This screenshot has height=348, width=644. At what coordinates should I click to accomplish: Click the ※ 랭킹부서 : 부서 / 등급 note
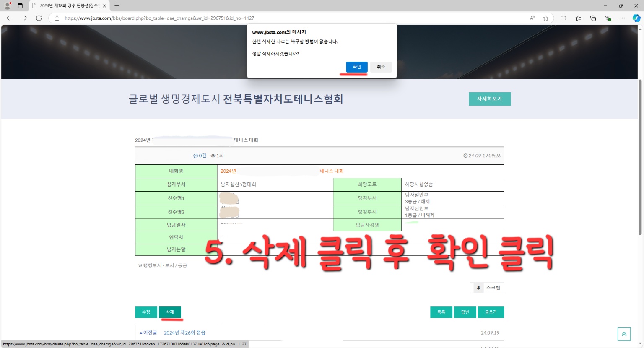pos(163,266)
